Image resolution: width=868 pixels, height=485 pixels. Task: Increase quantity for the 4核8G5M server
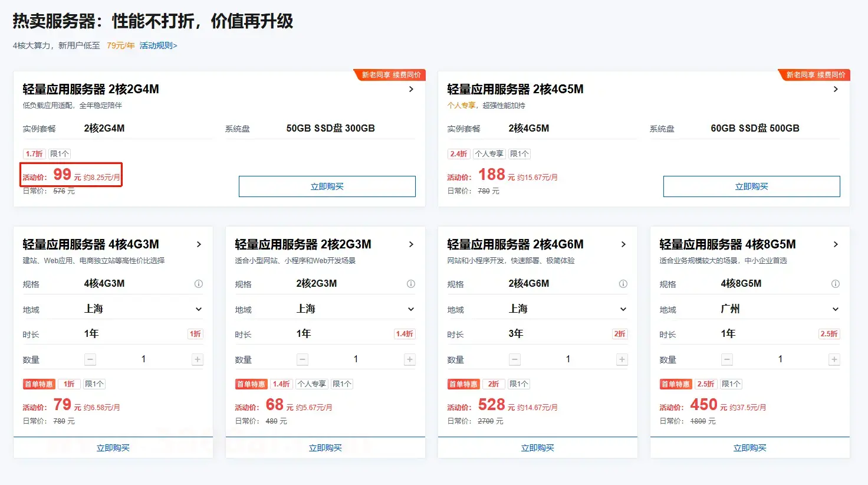coord(834,359)
